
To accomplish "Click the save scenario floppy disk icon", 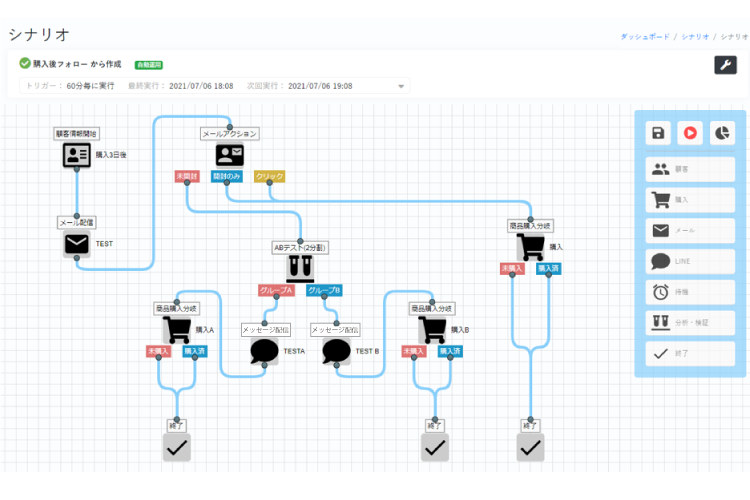I will point(658,133).
